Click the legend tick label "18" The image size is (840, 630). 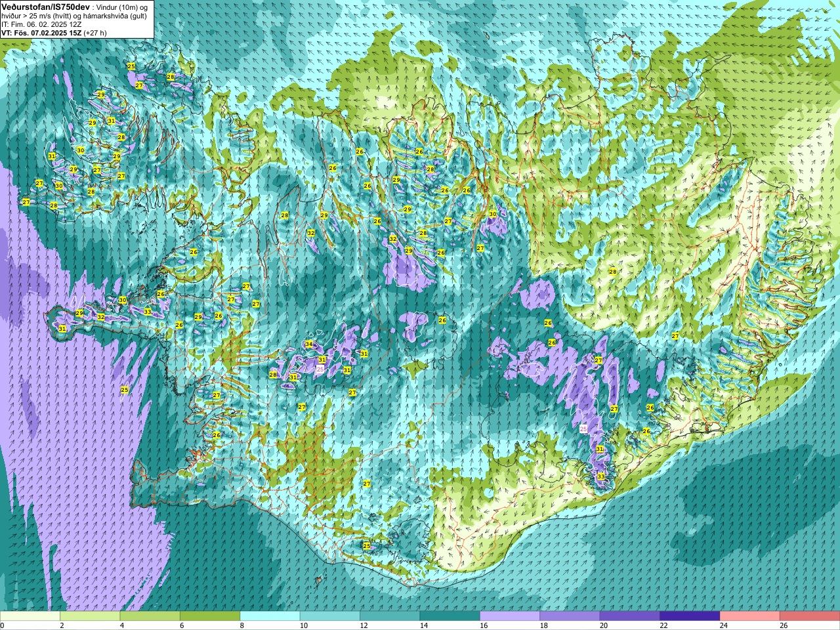[543, 625]
